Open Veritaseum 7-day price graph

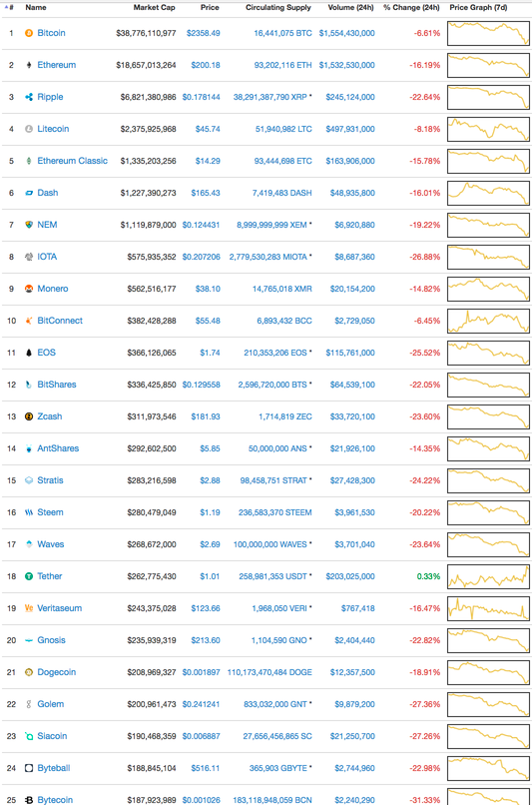(x=488, y=608)
